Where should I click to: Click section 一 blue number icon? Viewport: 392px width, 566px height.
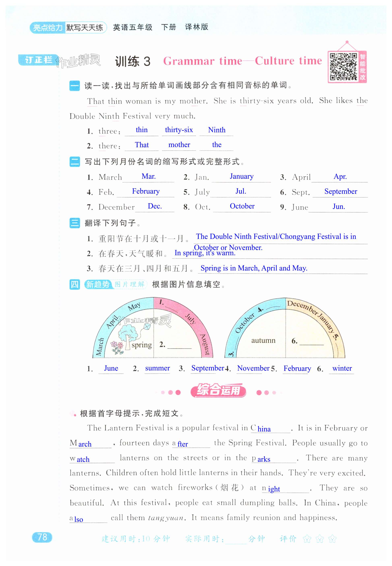(x=74, y=86)
